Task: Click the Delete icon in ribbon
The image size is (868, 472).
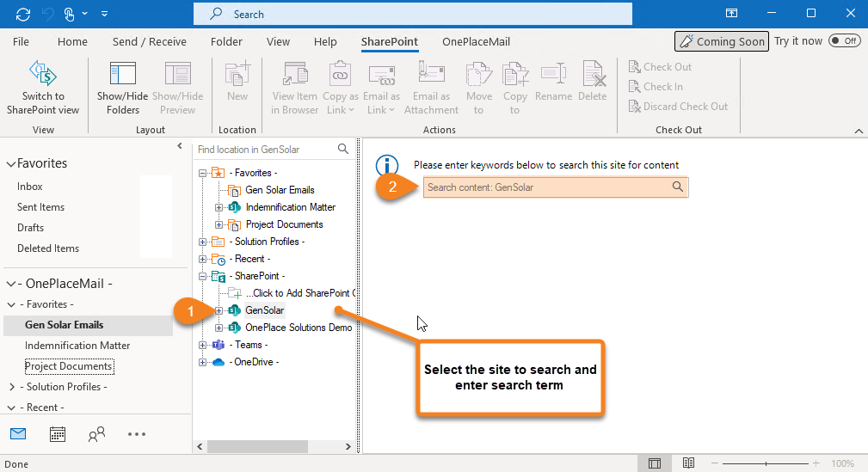Action: pyautogui.click(x=593, y=74)
